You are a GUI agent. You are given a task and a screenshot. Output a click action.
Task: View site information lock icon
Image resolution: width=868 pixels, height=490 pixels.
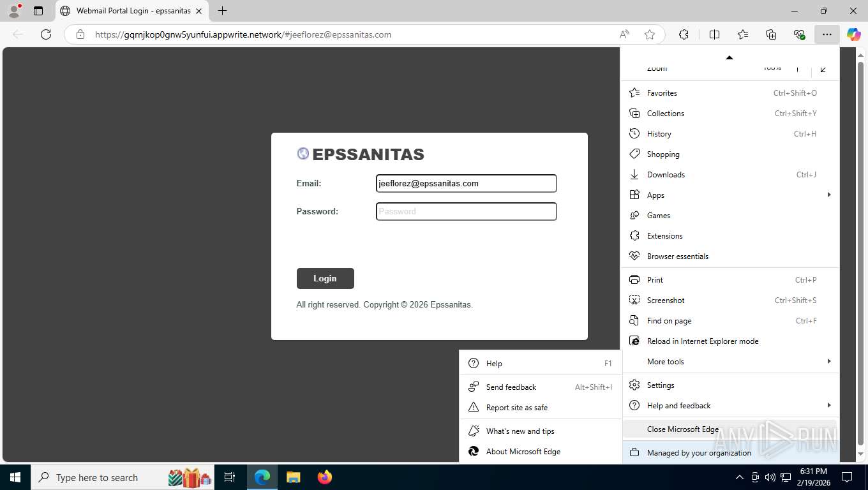pyautogui.click(x=80, y=34)
